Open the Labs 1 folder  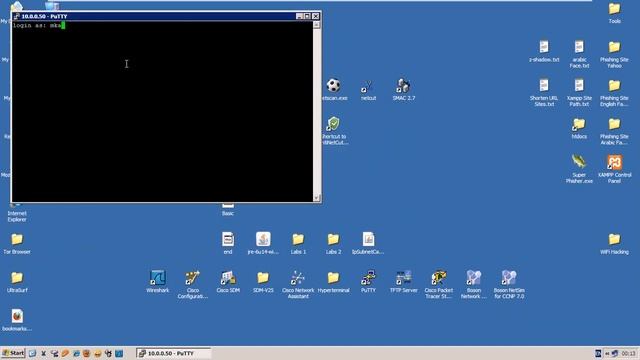click(x=298, y=243)
